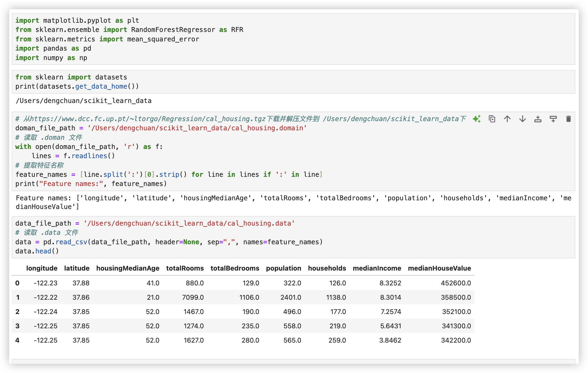The image size is (588, 373).
Task: Select the longitude column header
Action: [x=42, y=267]
